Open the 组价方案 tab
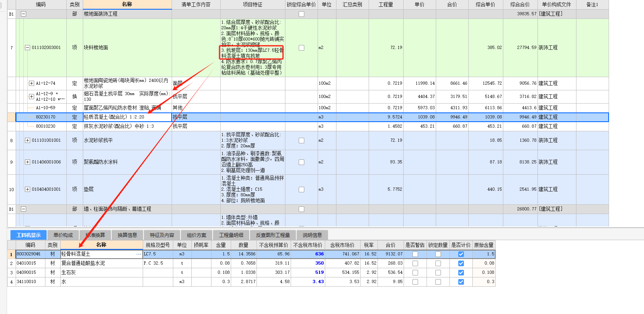 (197, 235)
